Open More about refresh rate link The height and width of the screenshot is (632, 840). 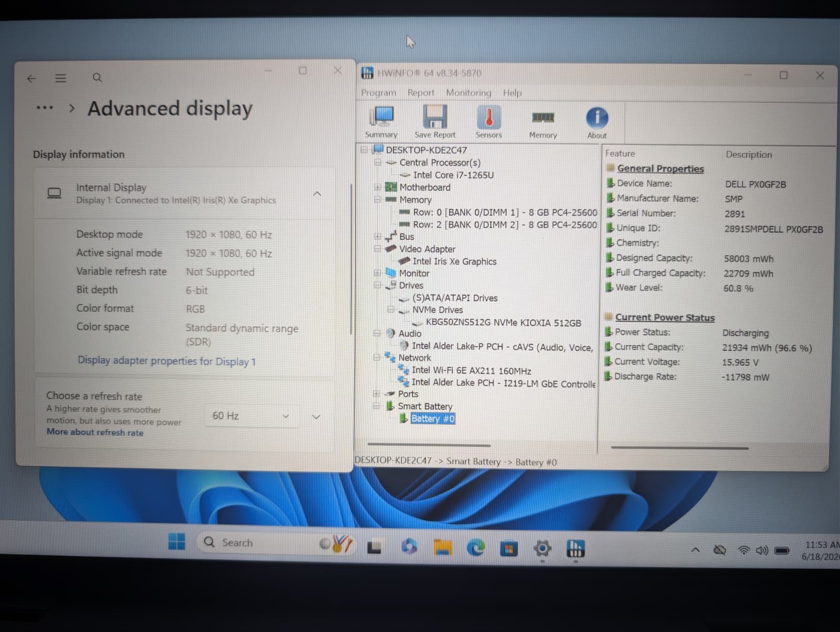pyautogui.click(x=95, y=432)
